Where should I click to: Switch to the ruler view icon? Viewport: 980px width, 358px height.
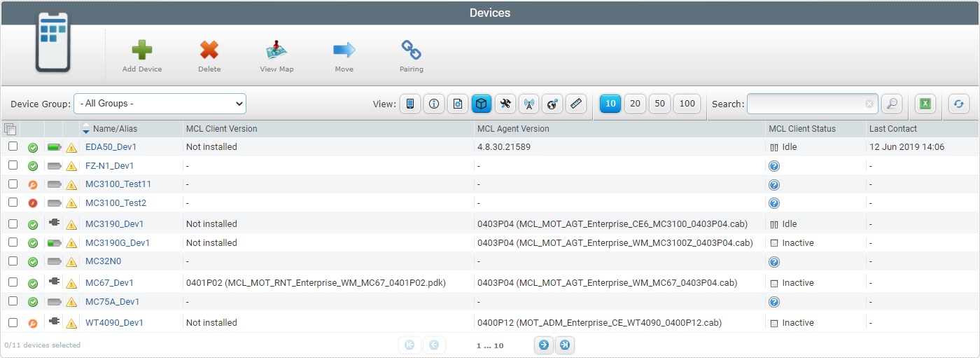click(575, 104)
